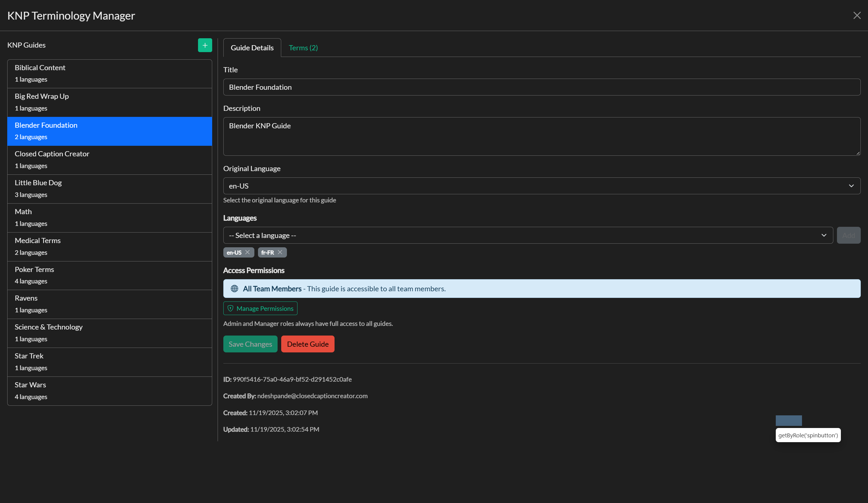Switch to the Terms (2) tab
868x503 pixels.
303,48
